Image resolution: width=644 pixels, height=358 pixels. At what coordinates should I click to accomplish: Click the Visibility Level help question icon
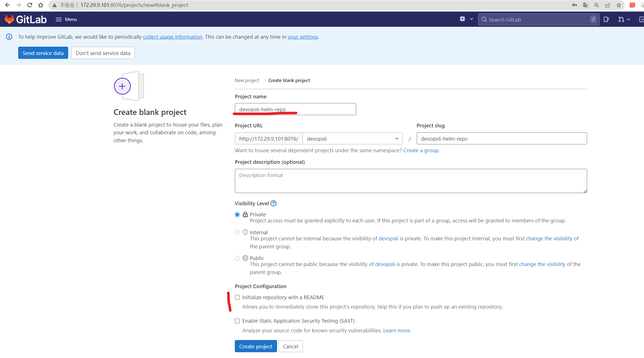273,203
